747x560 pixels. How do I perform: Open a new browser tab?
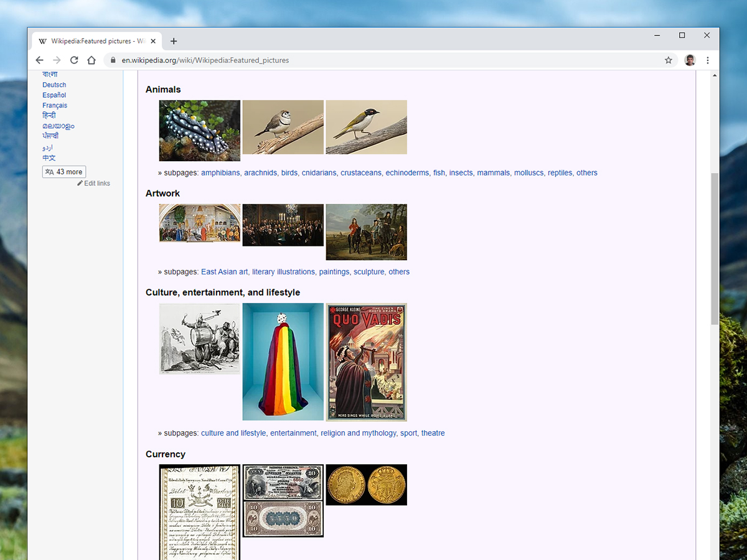tap(174, 41)
